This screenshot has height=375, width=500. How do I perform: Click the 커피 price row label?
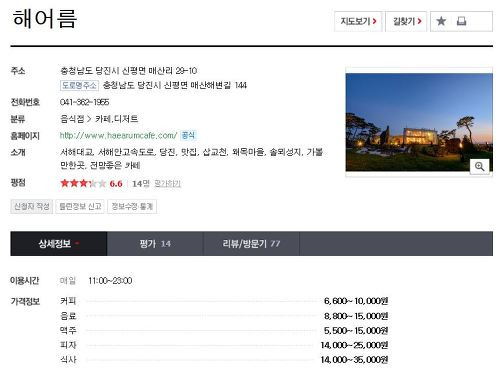(68, 301)
